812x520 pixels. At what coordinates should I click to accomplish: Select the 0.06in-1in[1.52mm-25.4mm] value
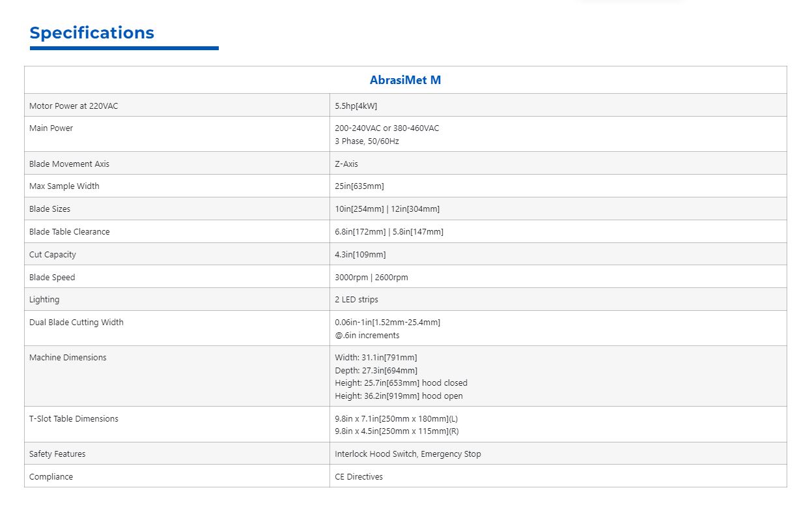click(x=387, y=322)
